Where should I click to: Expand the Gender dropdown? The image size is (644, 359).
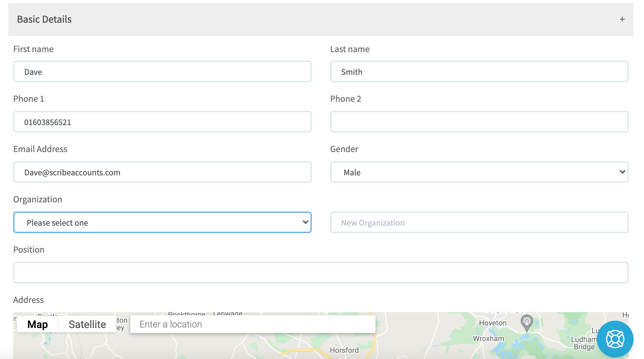click(x=480, y=172)
